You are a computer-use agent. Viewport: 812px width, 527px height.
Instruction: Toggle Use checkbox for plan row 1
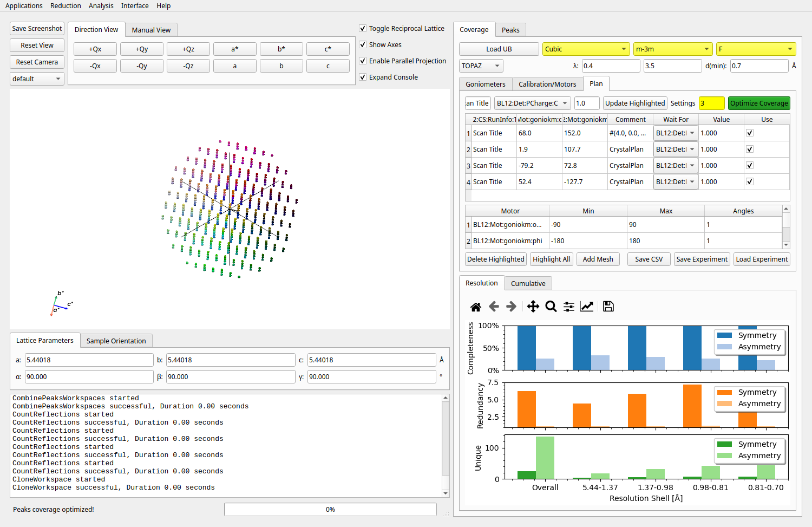click(750, 133)
